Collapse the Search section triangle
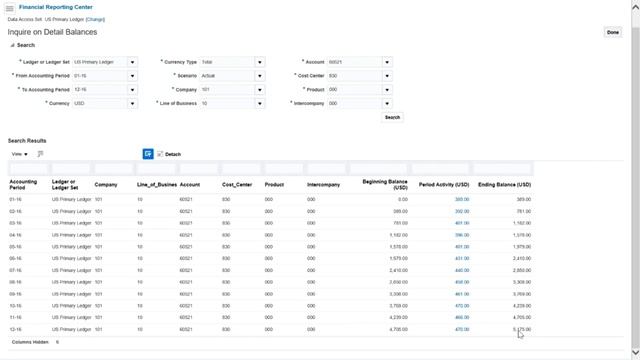640x360 pixels. 12,45
